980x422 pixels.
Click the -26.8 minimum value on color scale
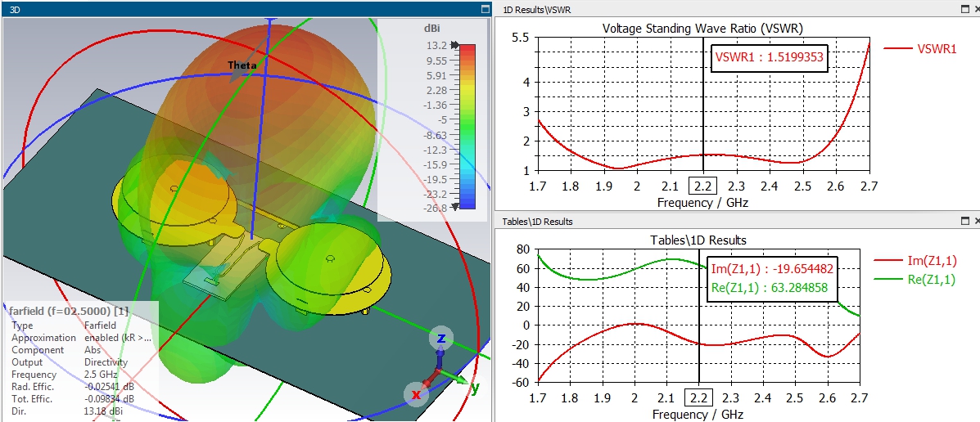tap(435, 208)
